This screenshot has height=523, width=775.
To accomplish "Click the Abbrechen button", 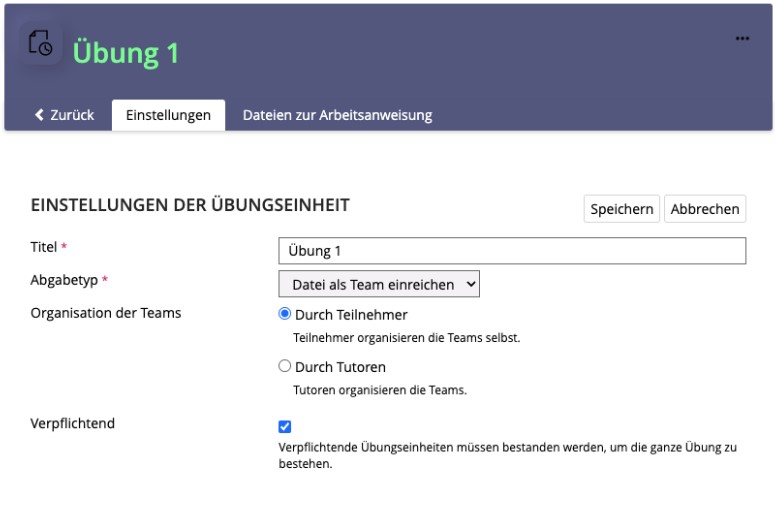I will tap(705, 209).
